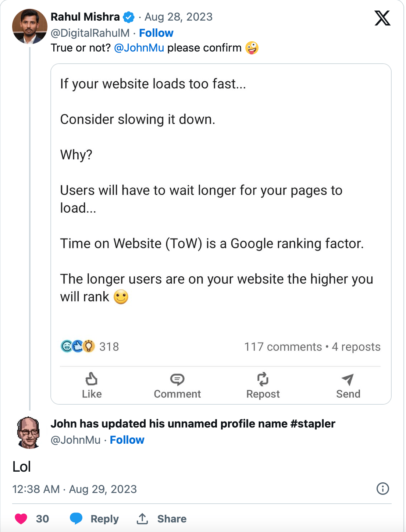Click the X logo icon

382,18
